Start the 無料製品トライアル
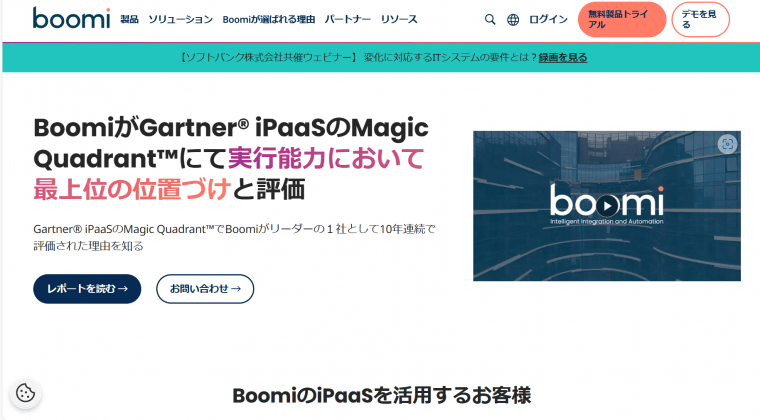Viewport: 760px width, 420px height. [x=622, y=19]
